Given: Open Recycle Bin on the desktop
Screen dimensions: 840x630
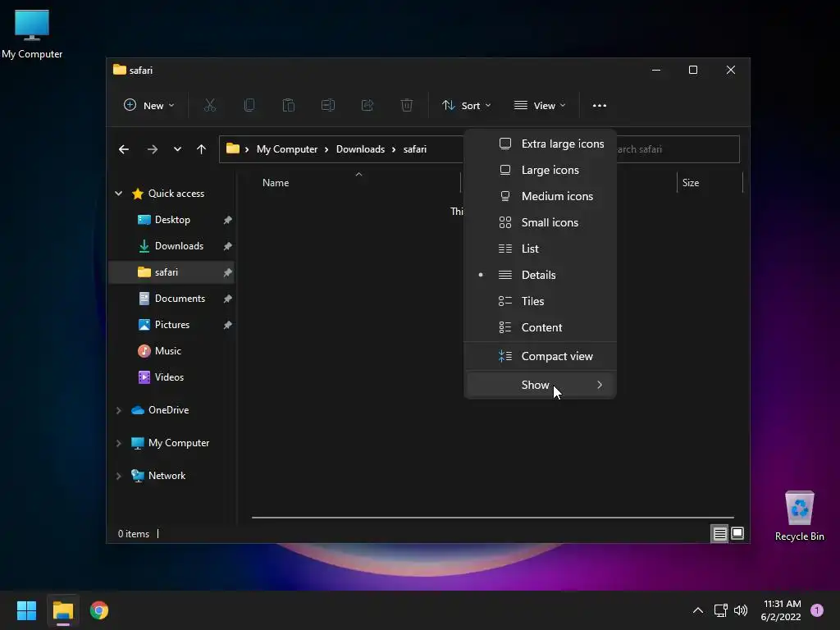Looking at the screenshot, I should point(799,517).
